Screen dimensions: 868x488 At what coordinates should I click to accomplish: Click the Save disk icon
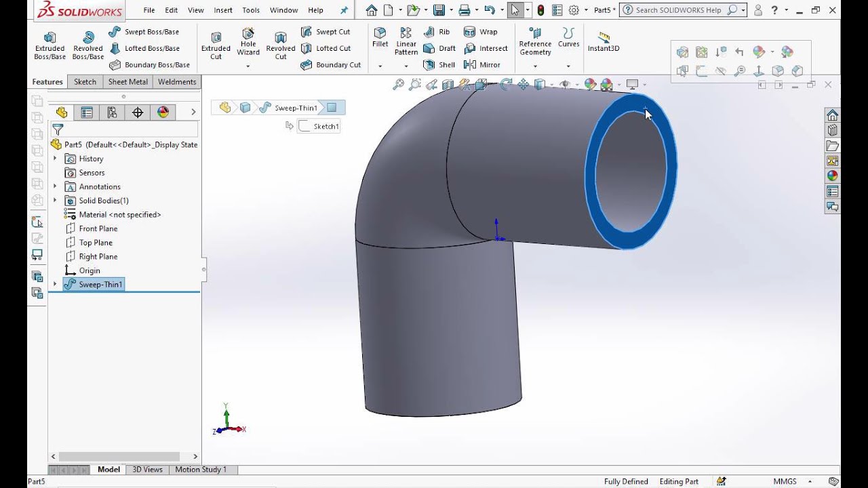(439, 10)
